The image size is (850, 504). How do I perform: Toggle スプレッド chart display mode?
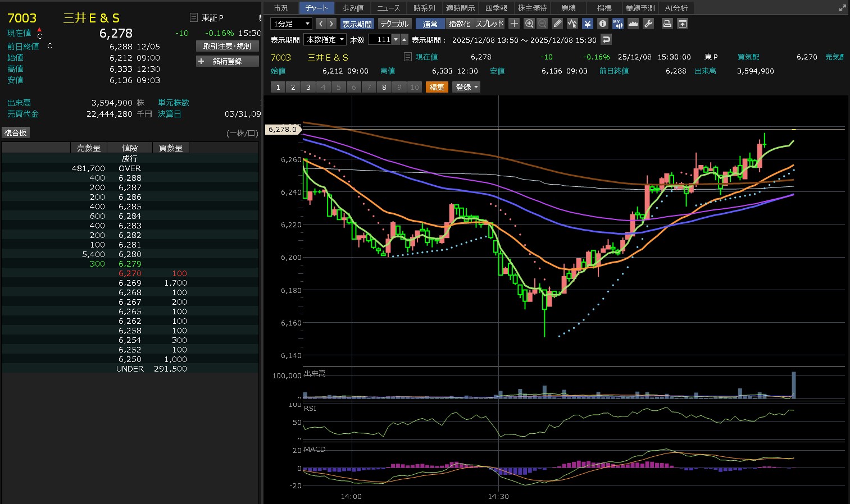tap(489, 24)
